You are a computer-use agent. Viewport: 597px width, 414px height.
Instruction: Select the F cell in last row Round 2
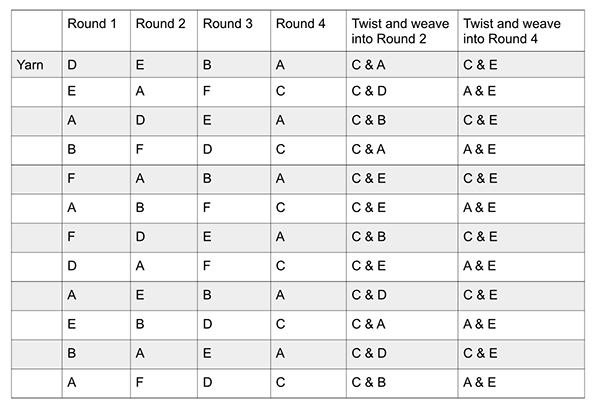[164, 384]
